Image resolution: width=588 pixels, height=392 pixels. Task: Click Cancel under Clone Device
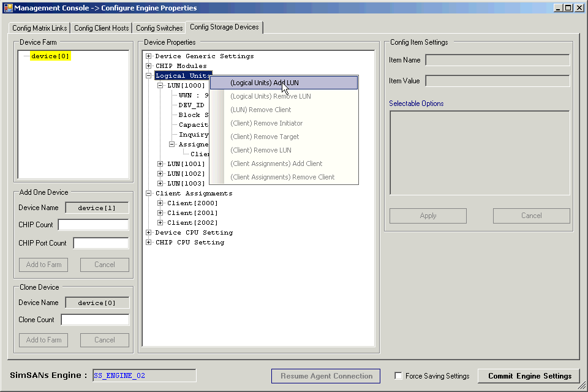(x=105, y=340)
